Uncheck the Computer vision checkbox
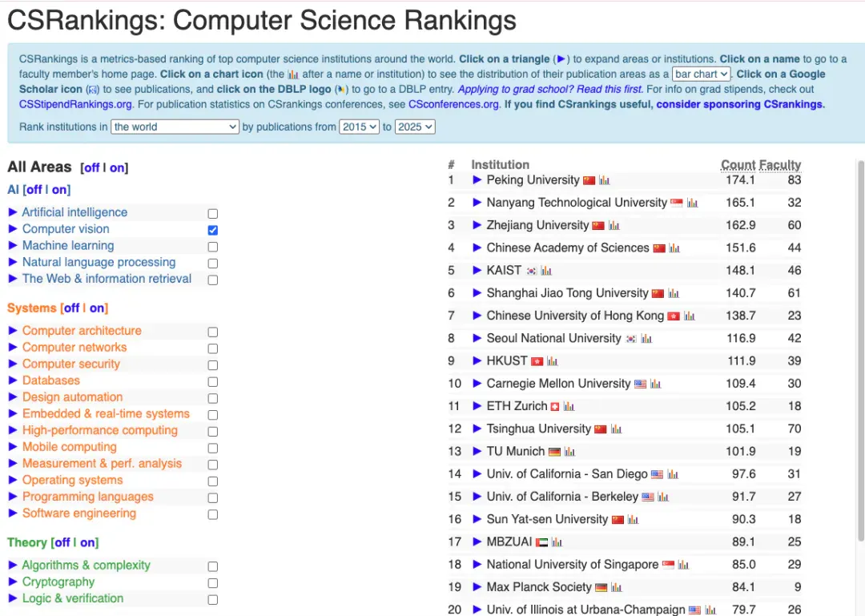This screenshot has height=616, width=865. pyautogui.click(x=213, y=230)
